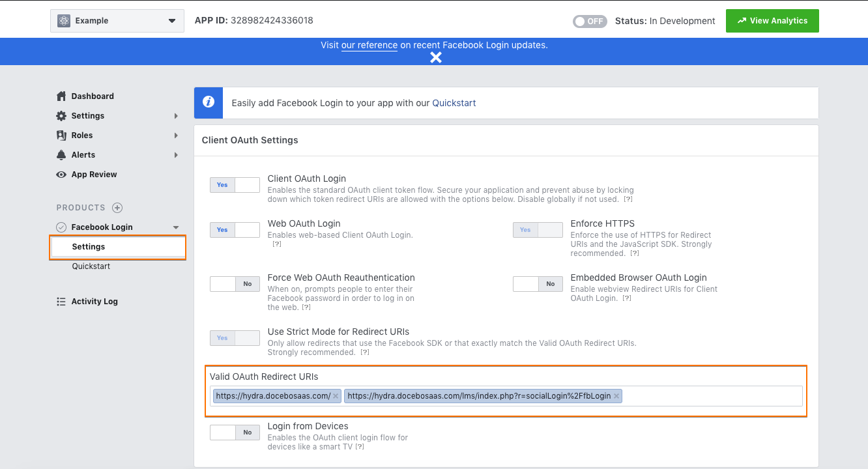
Task: Click the Roles badge icon
Action: [x=61, y=135]
